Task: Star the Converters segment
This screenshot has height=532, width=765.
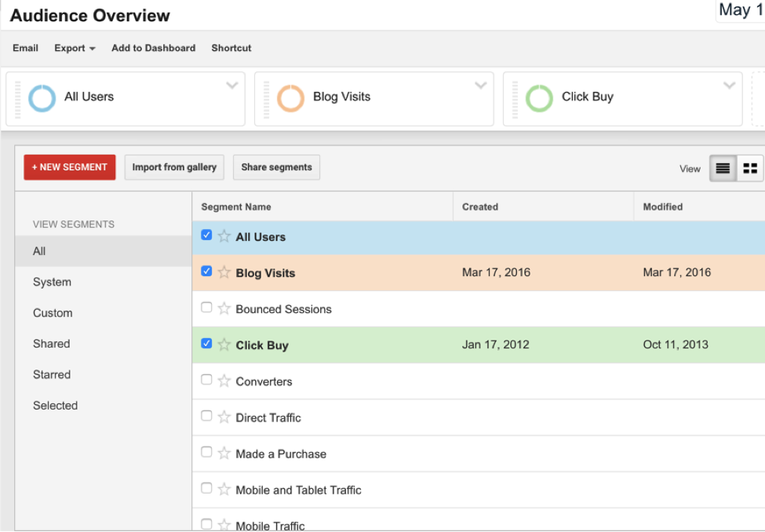Action: click(x=224, y=381)
